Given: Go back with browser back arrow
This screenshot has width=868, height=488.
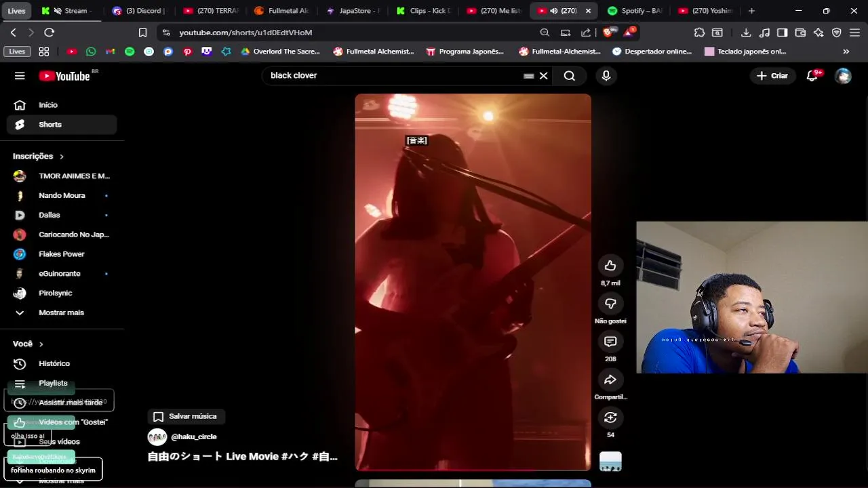Looking at the screenshot, I should (x=14, y=33).
